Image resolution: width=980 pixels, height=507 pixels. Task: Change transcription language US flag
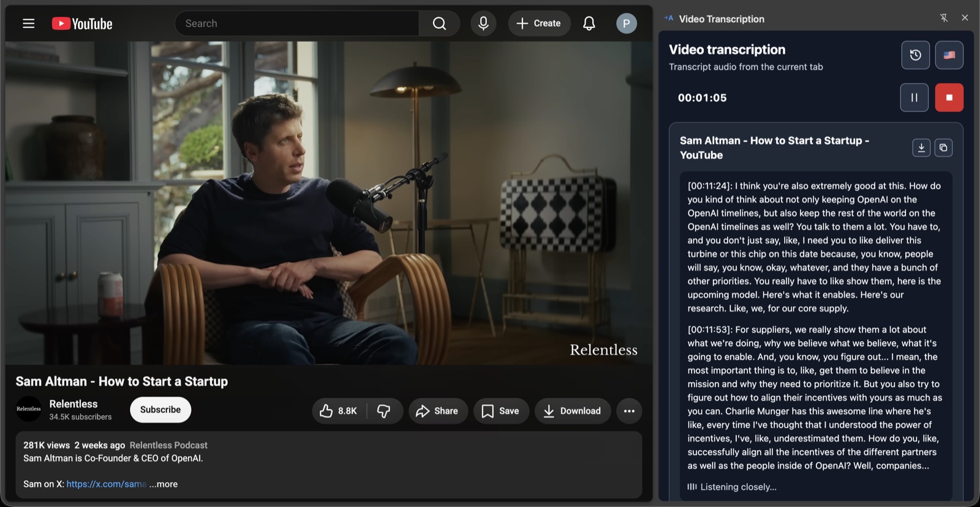[949, 55]
